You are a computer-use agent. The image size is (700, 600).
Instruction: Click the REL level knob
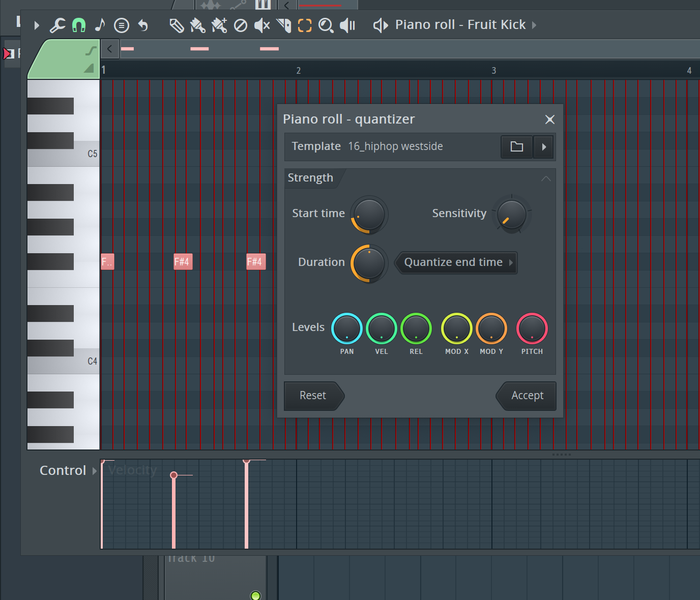point(416,328)
